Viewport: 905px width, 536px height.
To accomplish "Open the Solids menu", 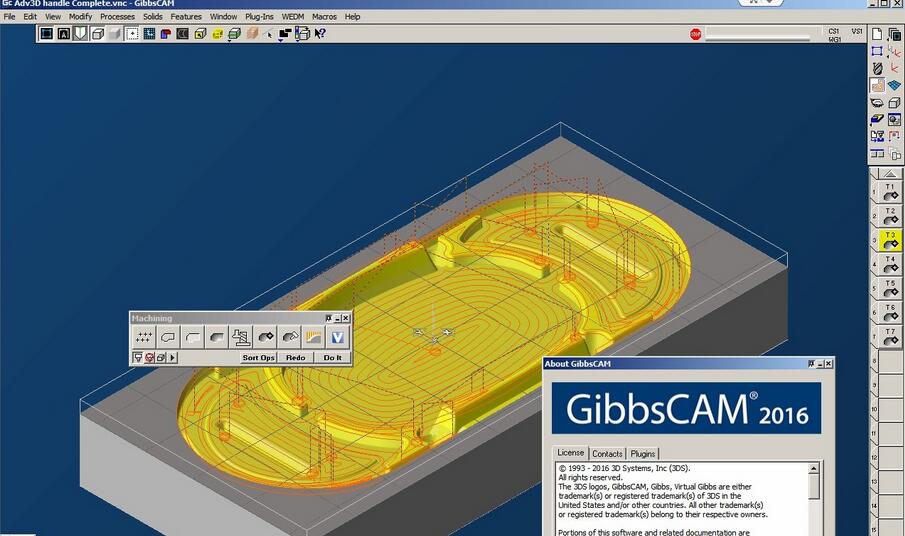I will pyautogui.click(x=152, y=17).
